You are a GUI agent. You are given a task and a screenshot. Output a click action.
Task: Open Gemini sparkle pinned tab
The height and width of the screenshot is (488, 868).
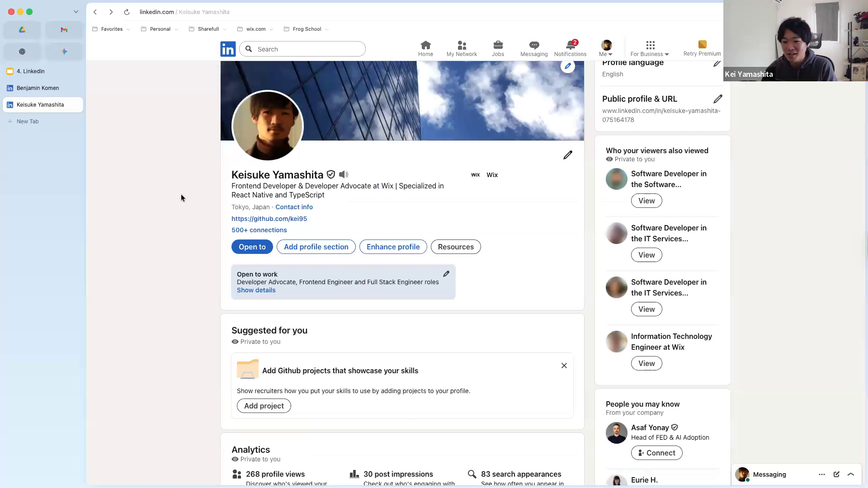(64, 52)
